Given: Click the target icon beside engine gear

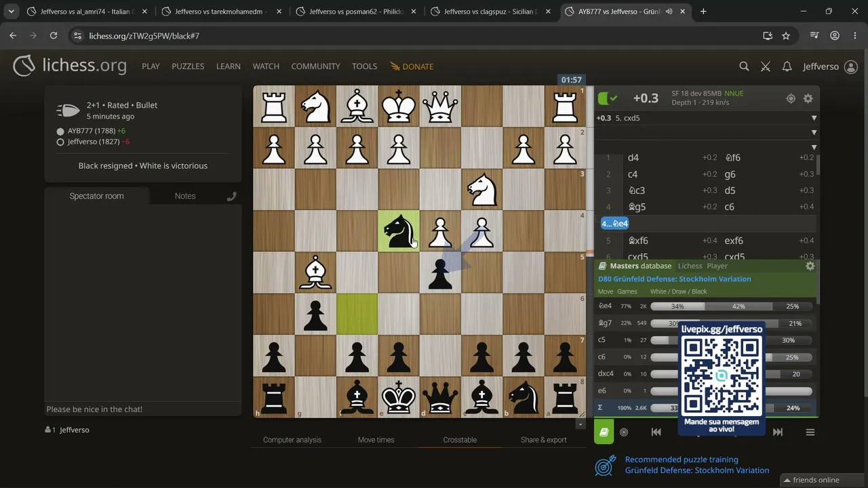Looking at the screenshot, I should coord(791,98).
